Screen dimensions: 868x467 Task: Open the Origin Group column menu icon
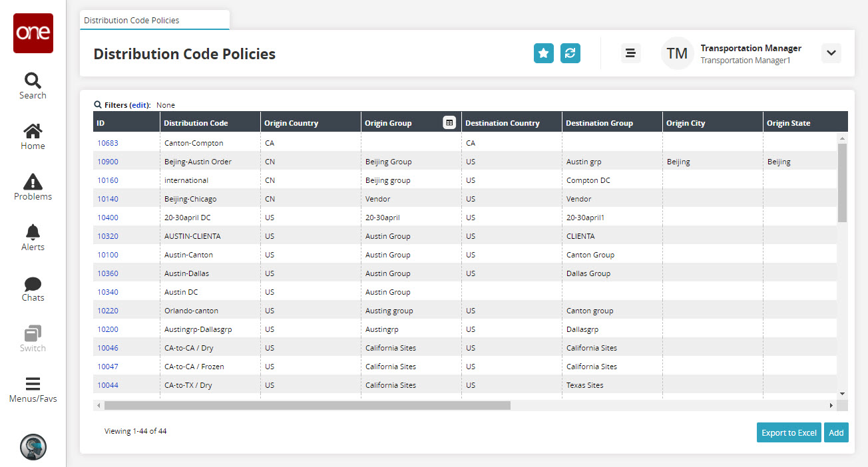point(449,122)
